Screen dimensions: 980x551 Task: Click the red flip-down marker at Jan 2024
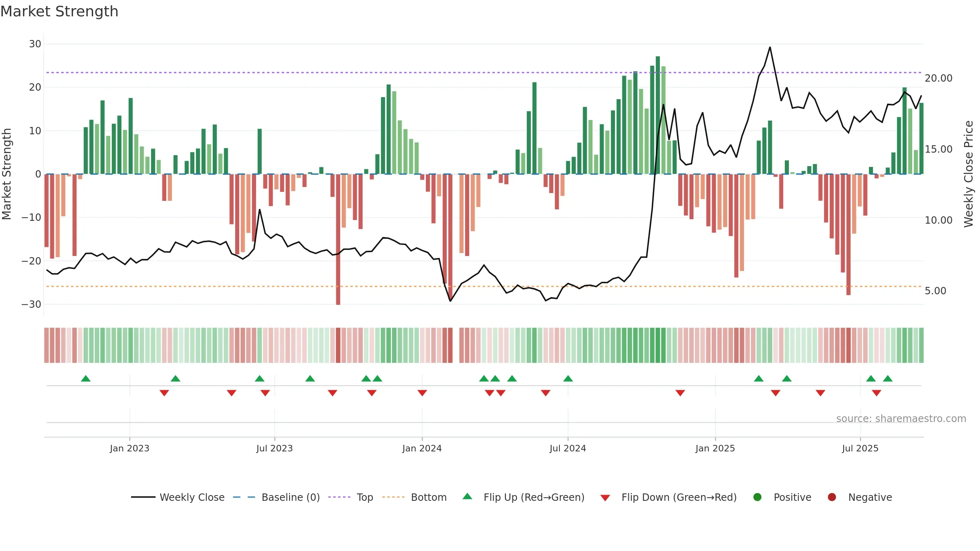click(x=422, y=393)
